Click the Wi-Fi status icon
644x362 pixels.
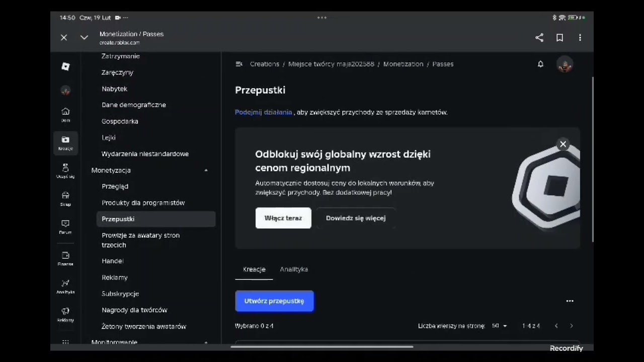562,18
